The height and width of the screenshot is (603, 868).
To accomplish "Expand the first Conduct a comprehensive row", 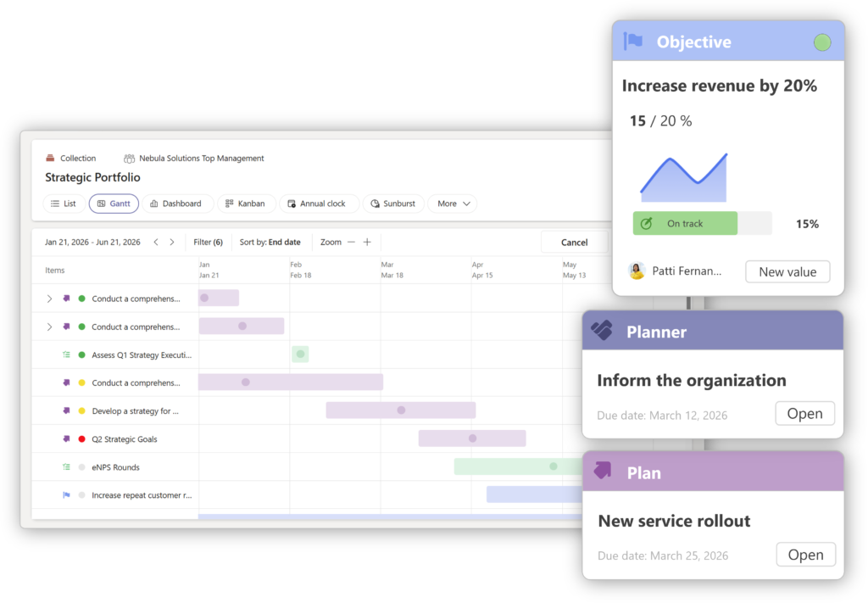I will [x=49, y=299].
